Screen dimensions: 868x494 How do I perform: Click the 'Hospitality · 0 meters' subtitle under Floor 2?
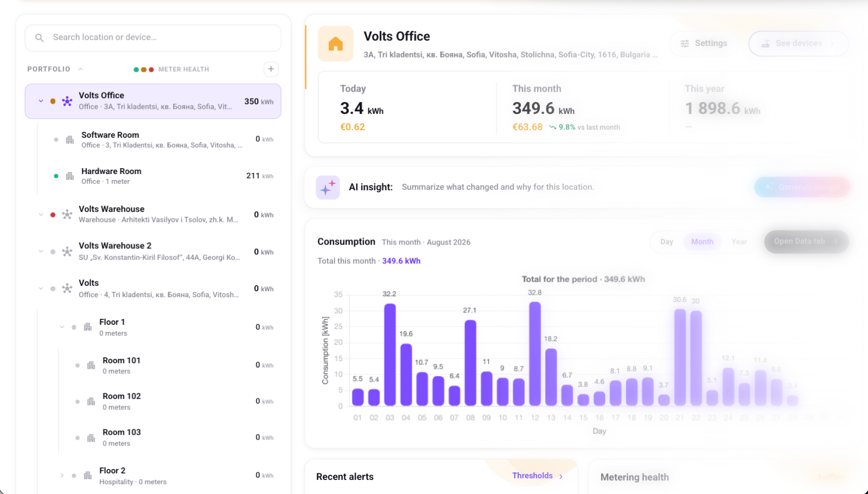(x=133, y=482)
